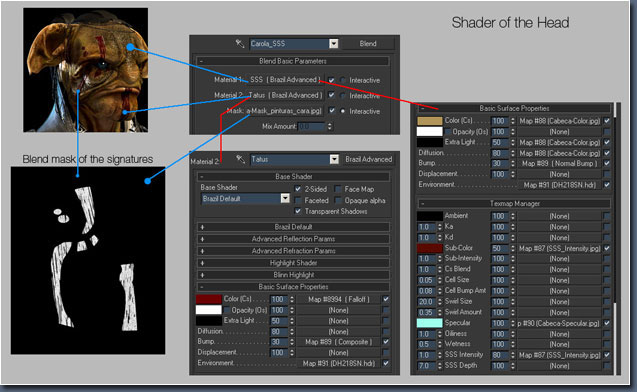Screen dimensions: 637x392
Task: Toggle the Transparent Shadows checkbox
Action: tap(298, 211)
